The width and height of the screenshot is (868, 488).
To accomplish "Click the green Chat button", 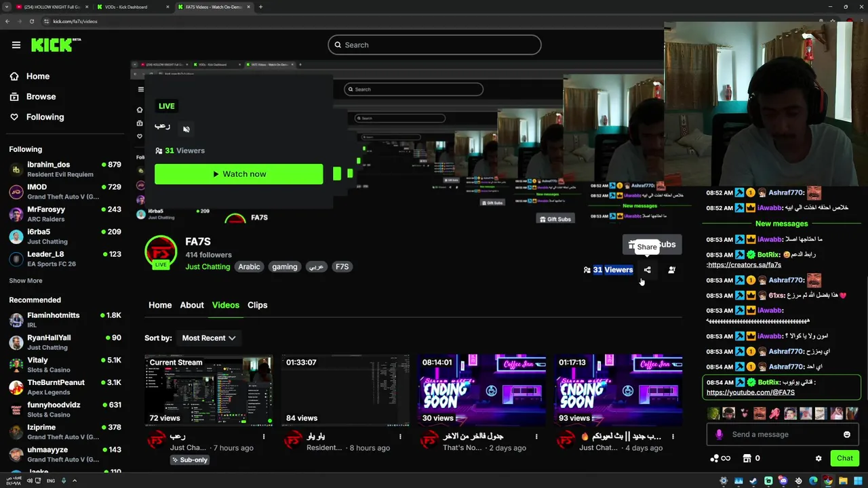I will [844, 458].
